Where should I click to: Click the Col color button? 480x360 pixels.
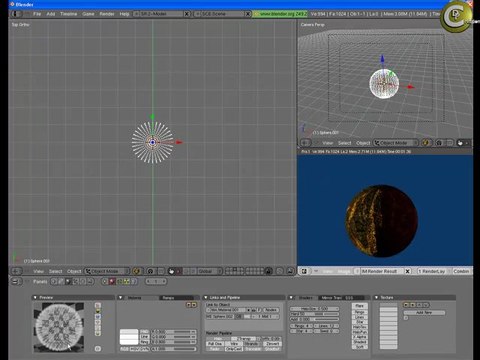pyautogui.click(x=144, y=332)
